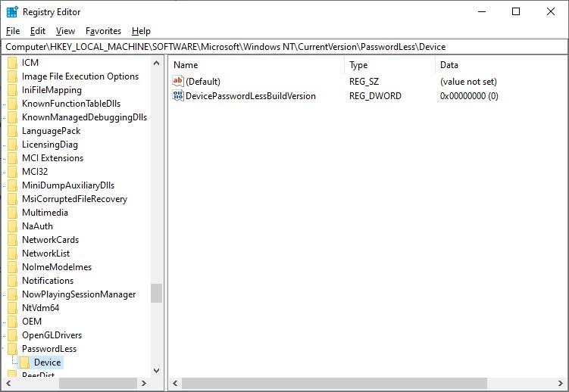
Task: Maximize the Registry Editor window
Action: (516, 11)
